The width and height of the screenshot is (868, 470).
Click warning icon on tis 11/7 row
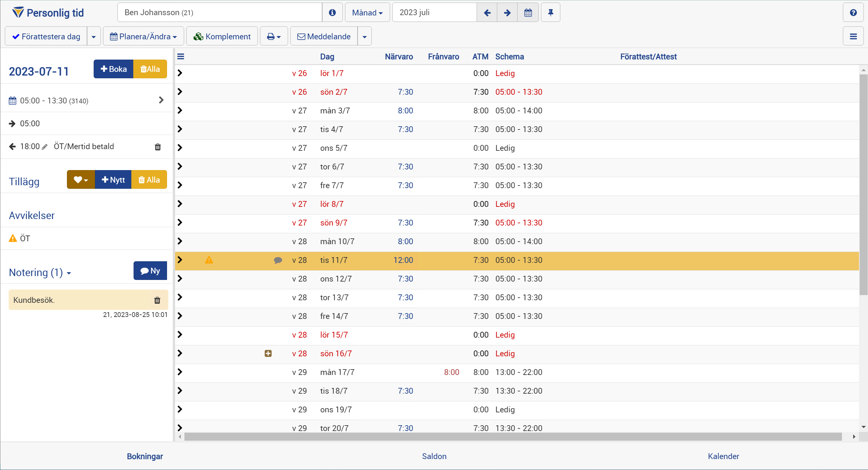point(209,260)
